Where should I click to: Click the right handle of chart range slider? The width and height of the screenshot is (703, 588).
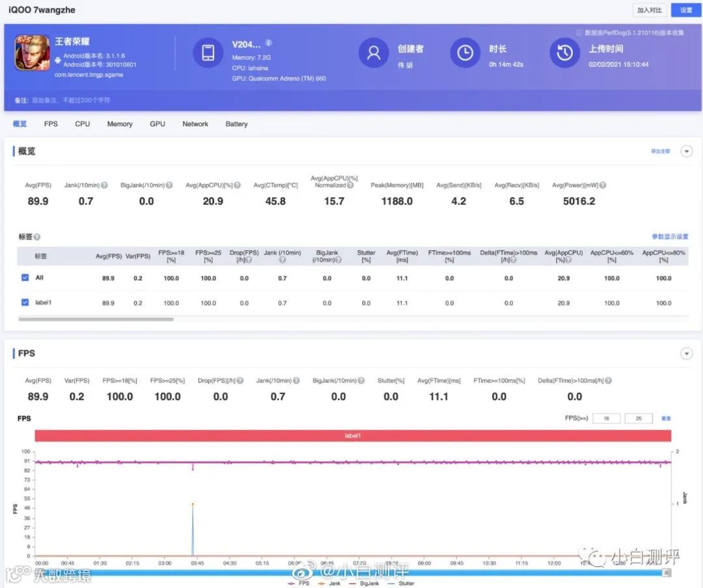(667, 573)
